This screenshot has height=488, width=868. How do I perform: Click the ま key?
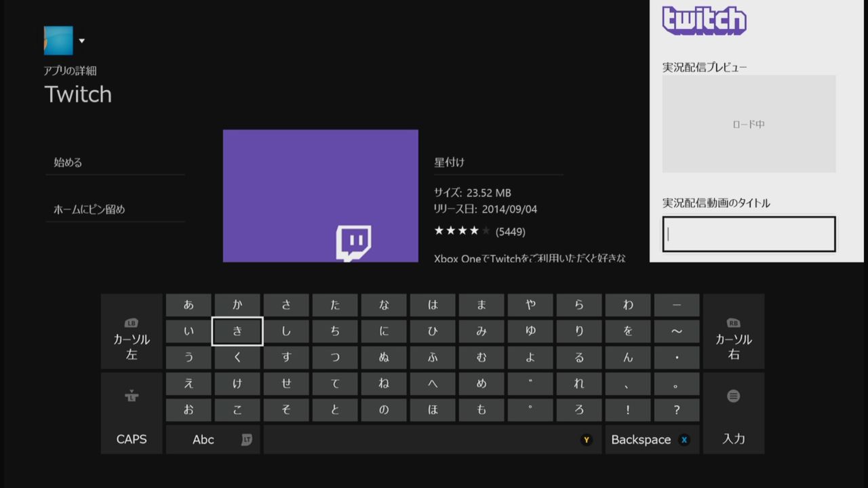pyautogui.click(x=481, y=305)
